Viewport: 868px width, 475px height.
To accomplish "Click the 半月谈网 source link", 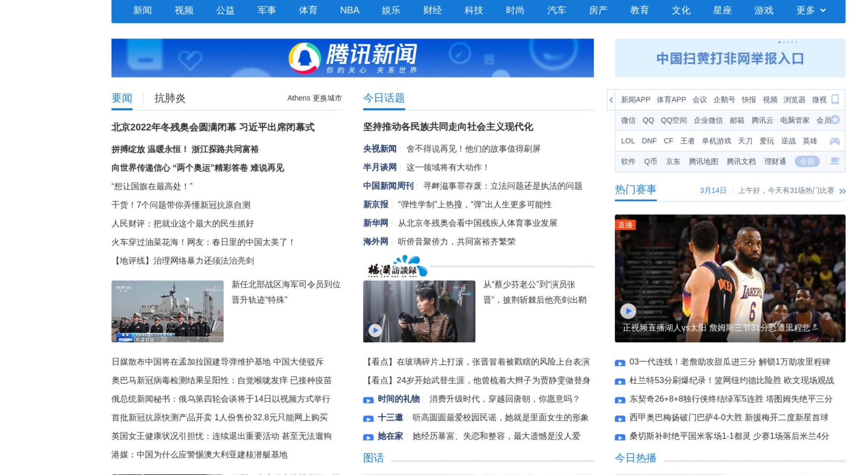I will click(x=380, y=167).
